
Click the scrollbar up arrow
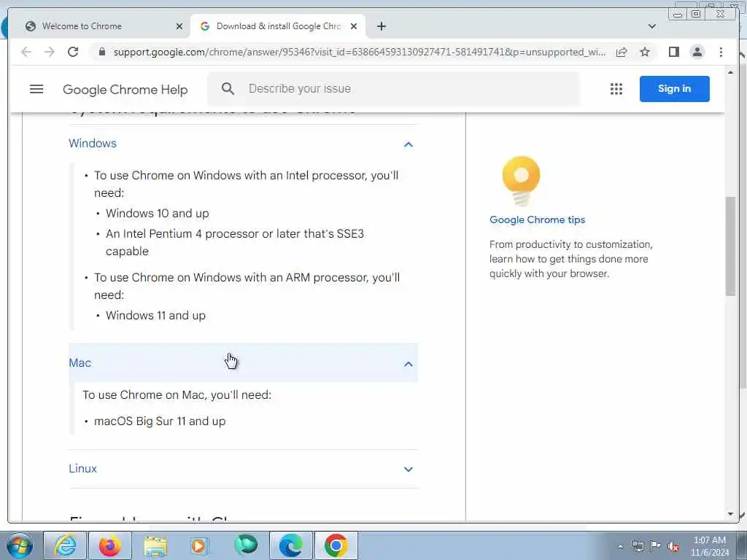point(731,72)
